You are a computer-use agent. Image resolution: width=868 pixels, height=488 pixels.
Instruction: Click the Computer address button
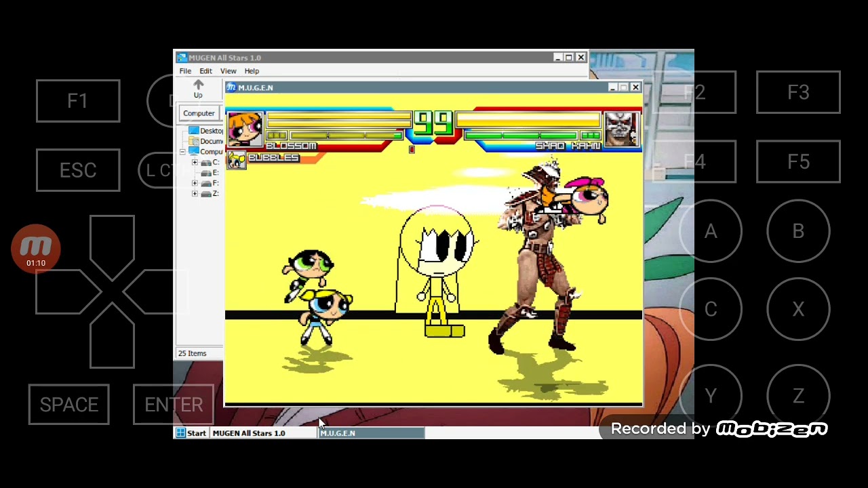coord(199,113)
